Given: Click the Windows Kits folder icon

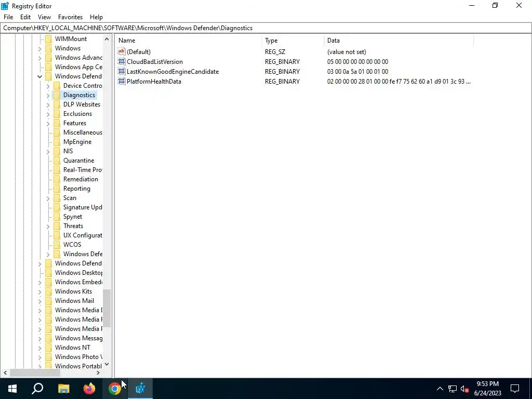Looking at the screenshot, I should [x=48, y=291].
